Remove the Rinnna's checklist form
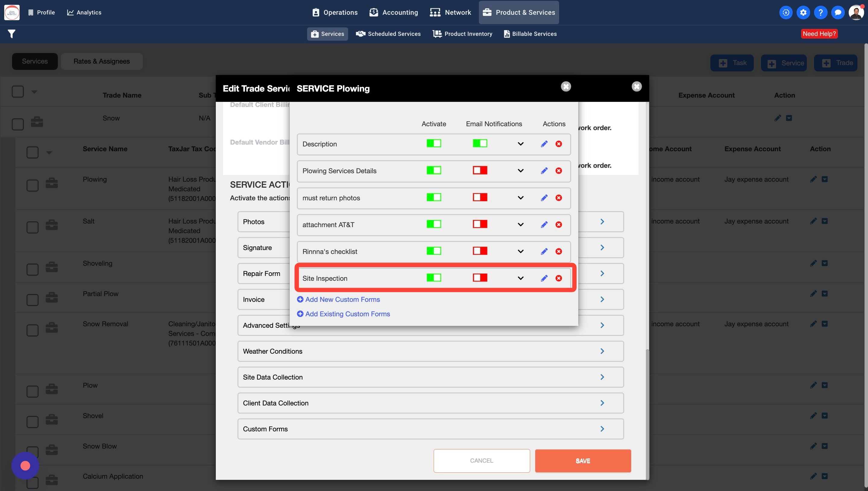The width and height of the screenshot is (868, 491). [559, 252]
